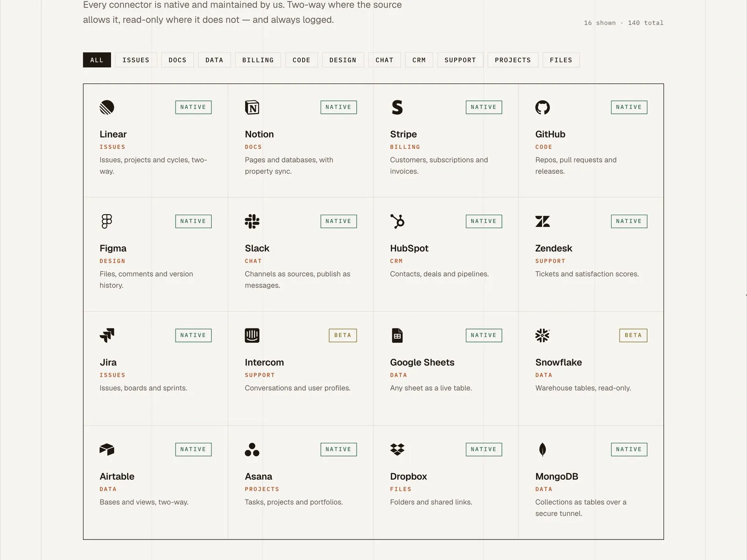Show SUPPORT connectors only
Screen dimensions: 747x560
pos(460,60)
